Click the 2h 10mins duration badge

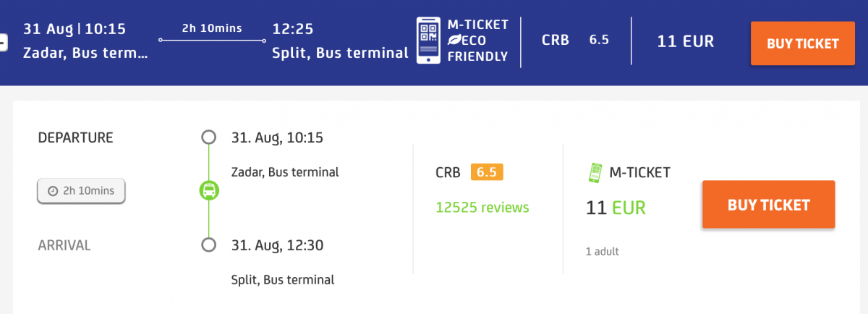coord(81,191)
